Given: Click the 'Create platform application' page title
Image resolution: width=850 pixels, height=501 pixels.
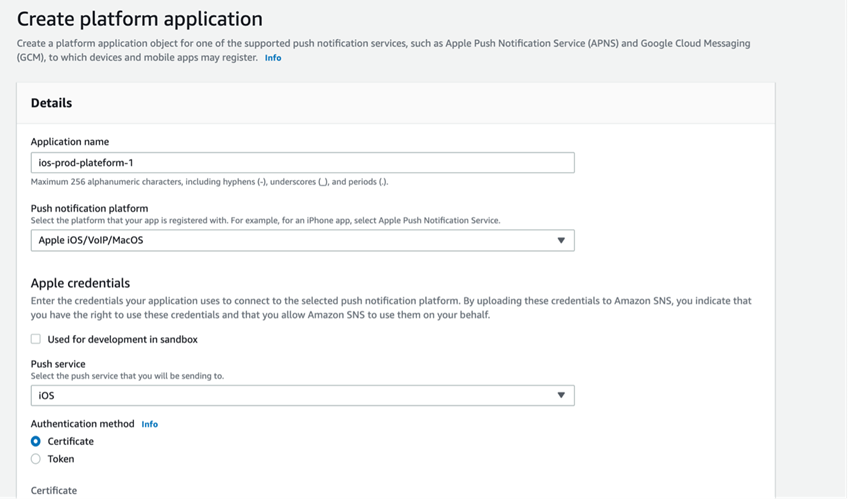Looking at the screenshot, I should [x=140, y=19].
